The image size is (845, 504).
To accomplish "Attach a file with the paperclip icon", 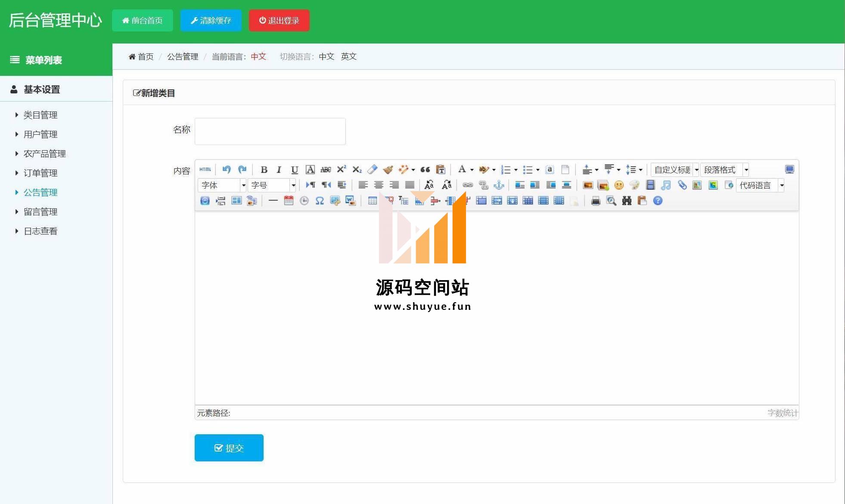I will pyautogui.click(x=682, y=185).
